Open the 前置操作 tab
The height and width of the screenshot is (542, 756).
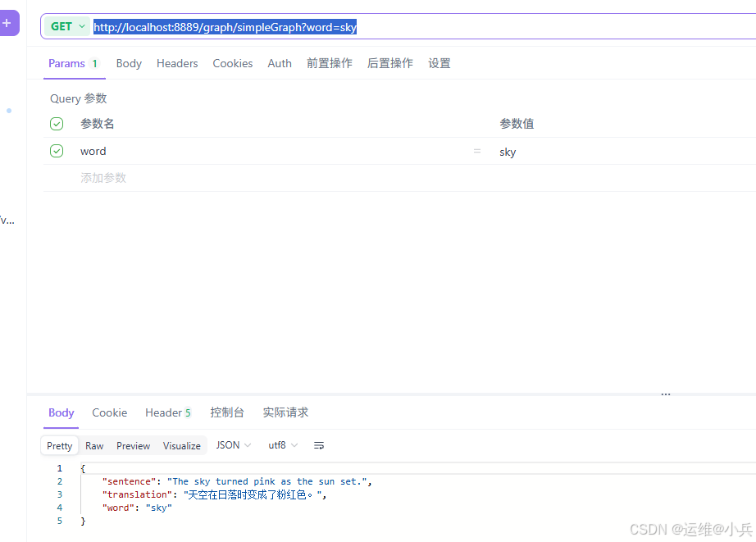[330, 63]
